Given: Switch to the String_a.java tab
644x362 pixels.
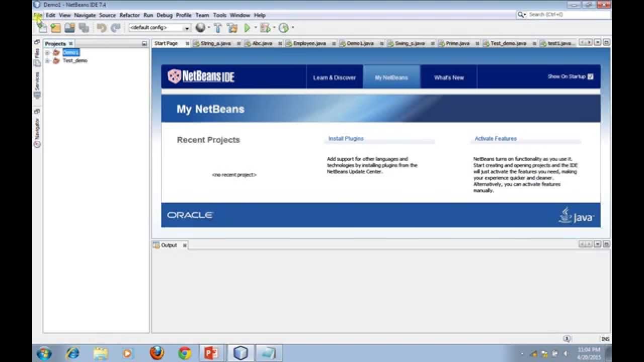Looking at the screenshot, I should tap(215, 44).
